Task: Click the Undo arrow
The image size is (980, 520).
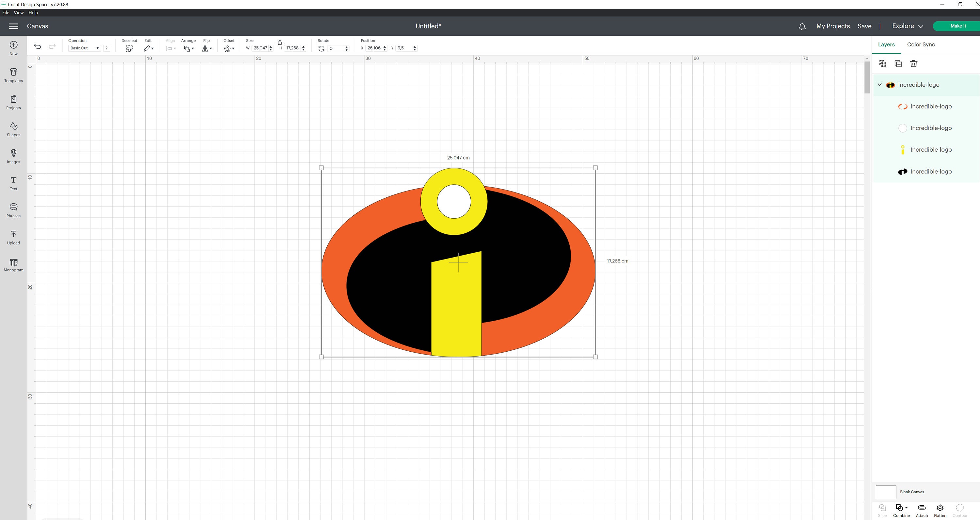Action: pyautogui.click(x=37, y=46)
